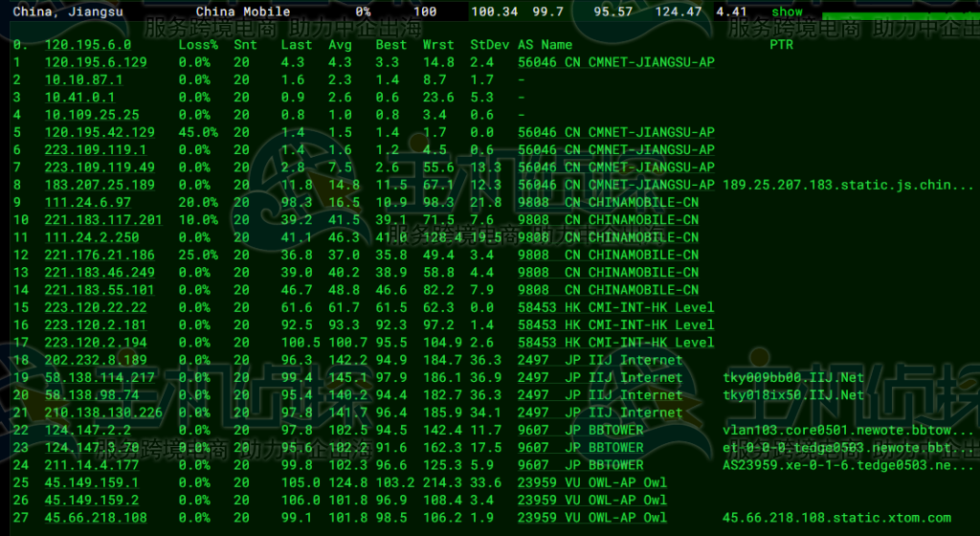980x536 pixels.
Task: Click the "China Mobile" header label
Action: tap(242, 11)
